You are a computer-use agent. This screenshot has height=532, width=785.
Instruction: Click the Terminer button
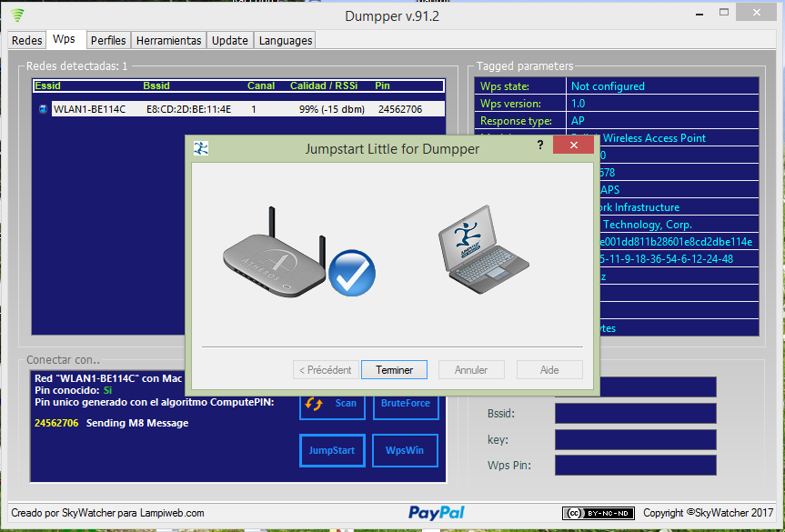pos(394,370)
